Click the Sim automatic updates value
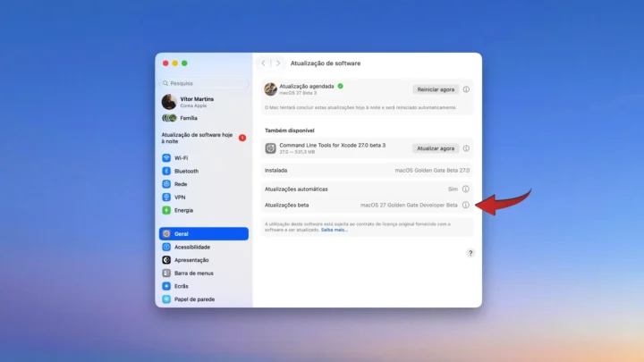The image size is (644, 362). point(453,189)
